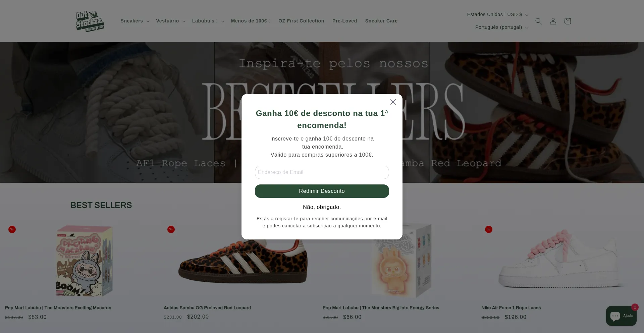Viewport: 644px width, 333px height.
Task: Click sale badge on Adidas Samba product
Action: [171, 229]
